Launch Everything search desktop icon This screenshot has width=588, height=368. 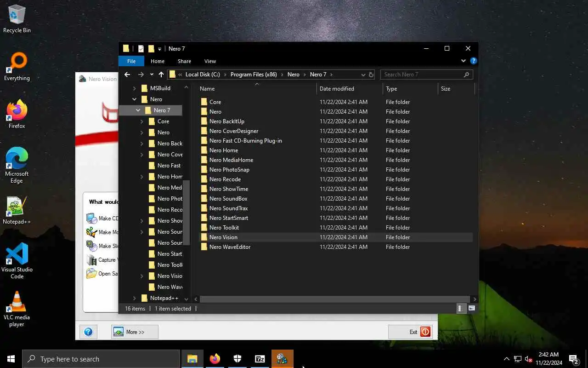tap(17, 67)
